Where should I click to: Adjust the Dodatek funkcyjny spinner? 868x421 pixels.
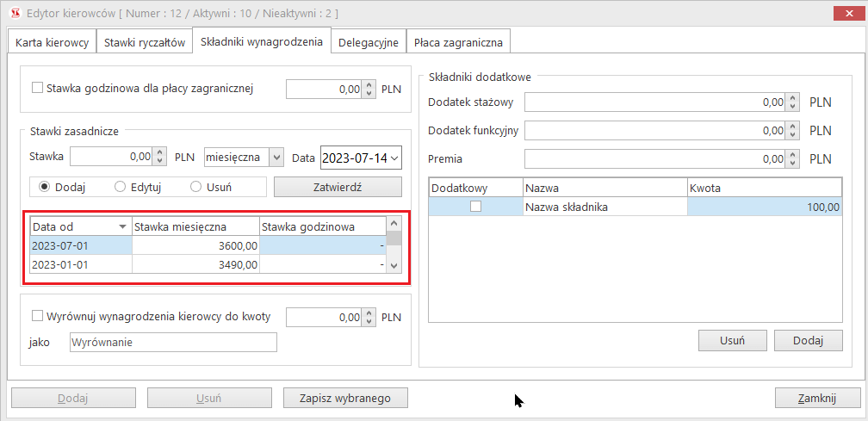(x=793, y=131)
